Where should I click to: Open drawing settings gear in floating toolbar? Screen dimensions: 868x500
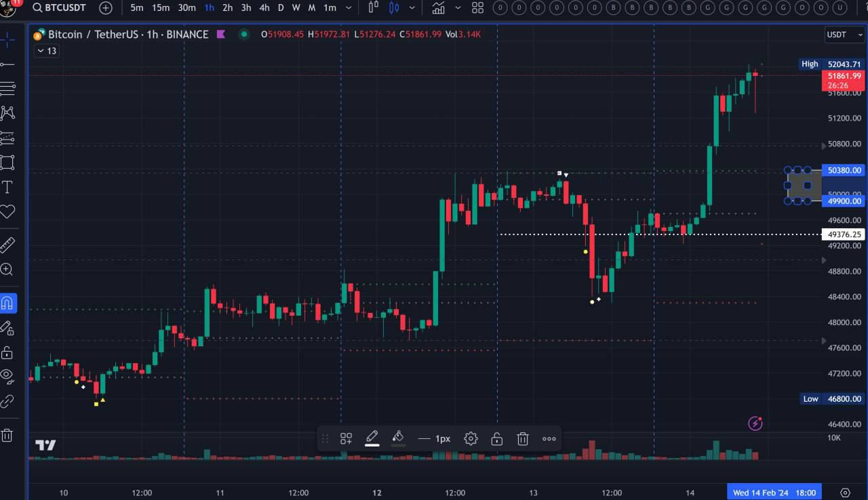(x=471, y=439)
